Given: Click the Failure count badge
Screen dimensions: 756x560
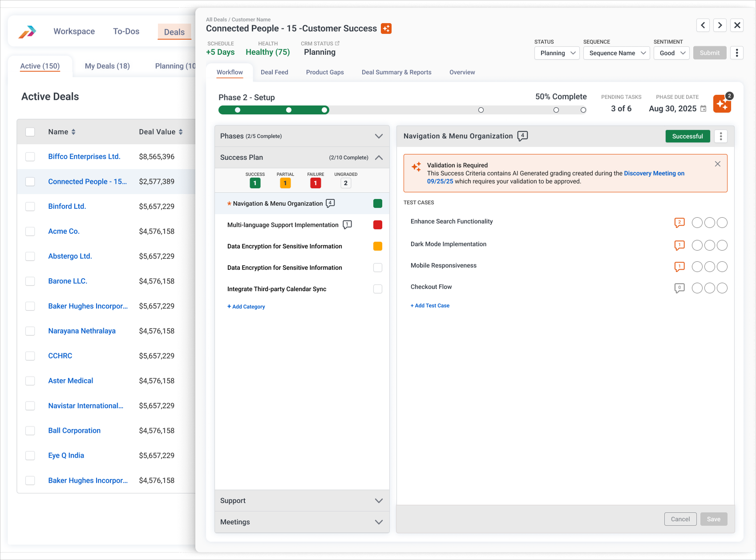Looking at the screenshot, I should tap(315, 183).
